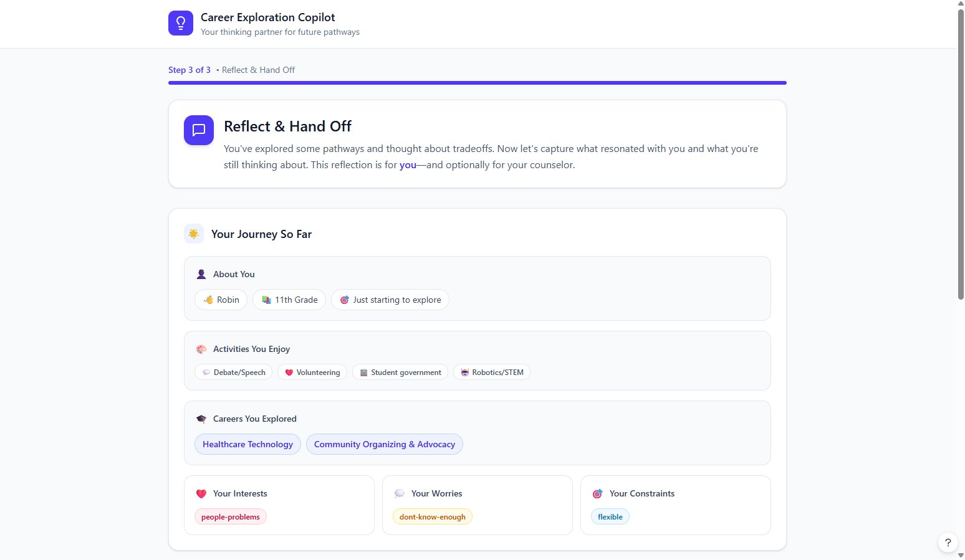Click the tagline Your thinking partner for future pathways

point(280,32)
